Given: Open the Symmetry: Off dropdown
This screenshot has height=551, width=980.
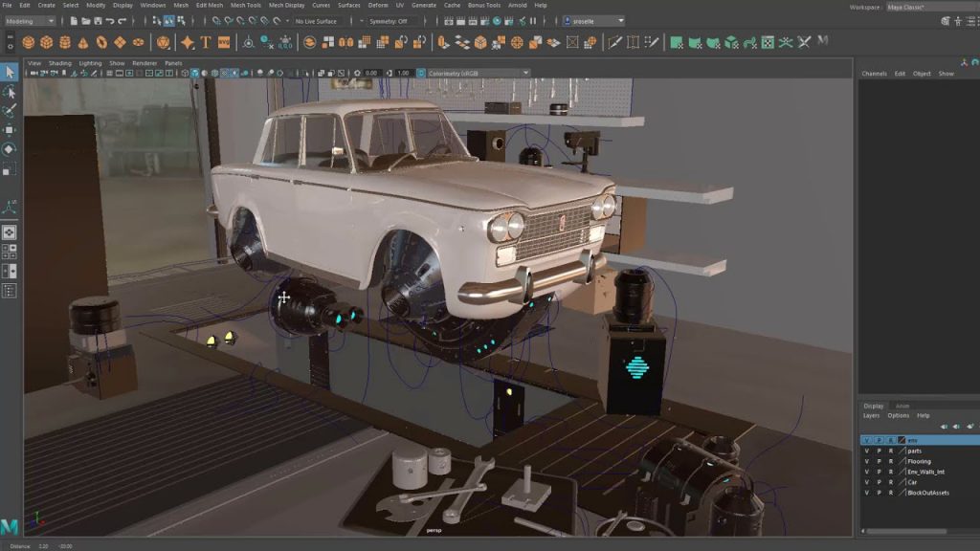Looking at the screenshot, I should 390,20.
